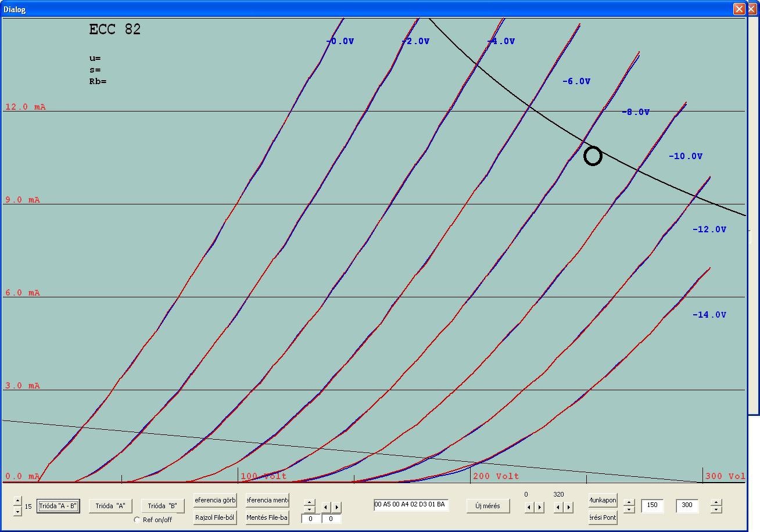The width and height of the screenshot is (760, 532).
Task: Click the right arrow under the 320 label
Action: pos(569,507)
